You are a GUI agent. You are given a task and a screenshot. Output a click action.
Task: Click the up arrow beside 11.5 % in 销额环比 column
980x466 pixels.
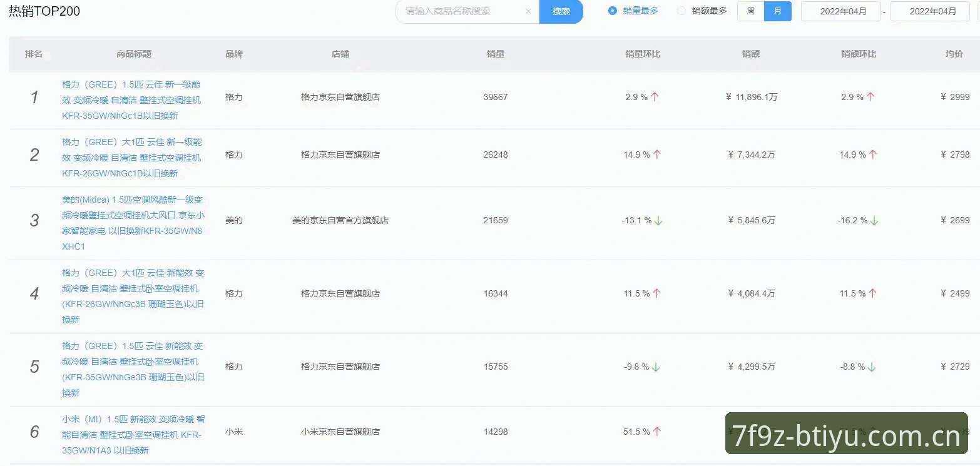pyautogui.click(x=874, y=293)
